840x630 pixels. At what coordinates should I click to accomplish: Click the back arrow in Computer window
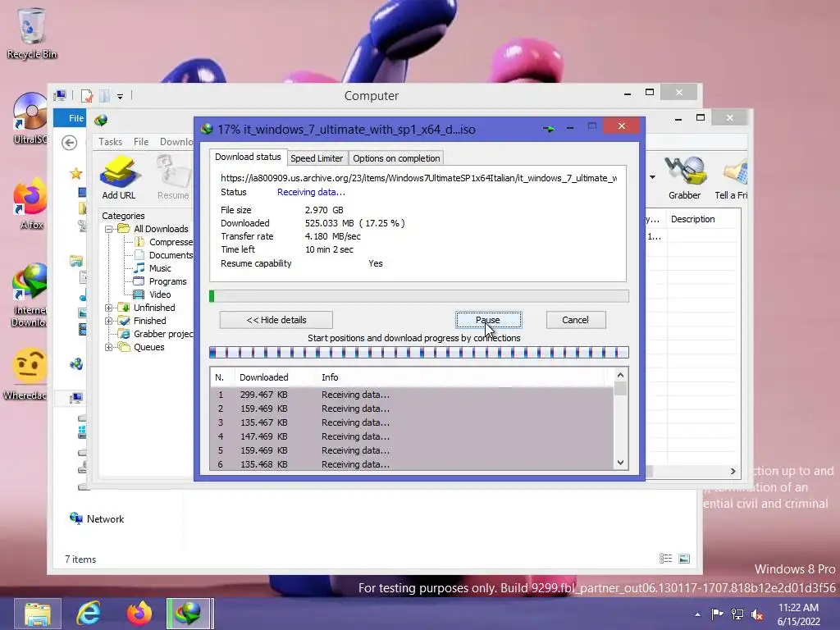point(69,143)
